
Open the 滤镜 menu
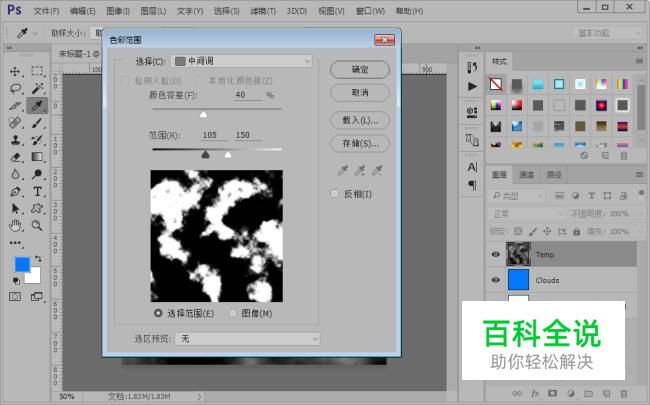tap(263, 11)
